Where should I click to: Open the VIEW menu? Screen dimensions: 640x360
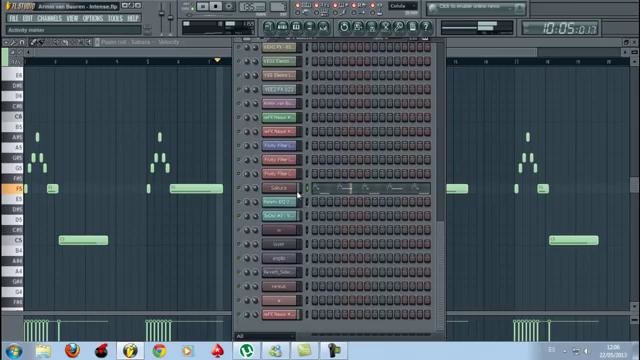[72, 18]
